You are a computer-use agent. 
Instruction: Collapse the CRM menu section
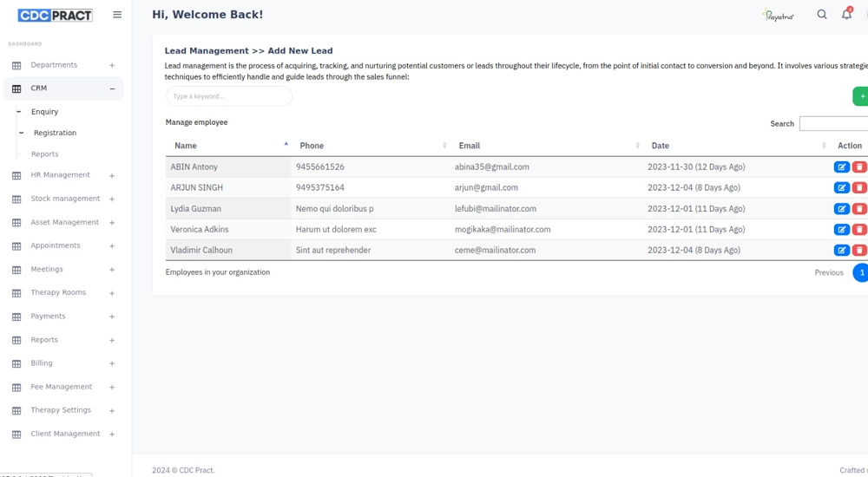(112, 88)
